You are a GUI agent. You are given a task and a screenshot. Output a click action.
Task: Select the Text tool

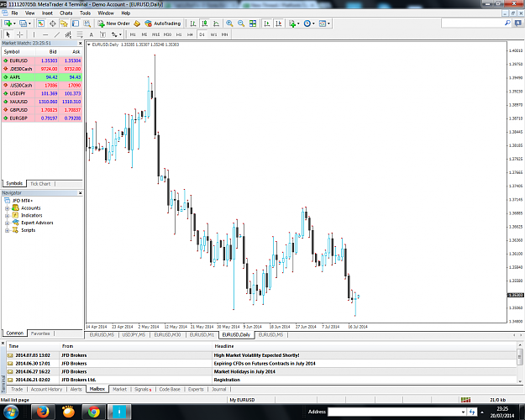(91, 34)
